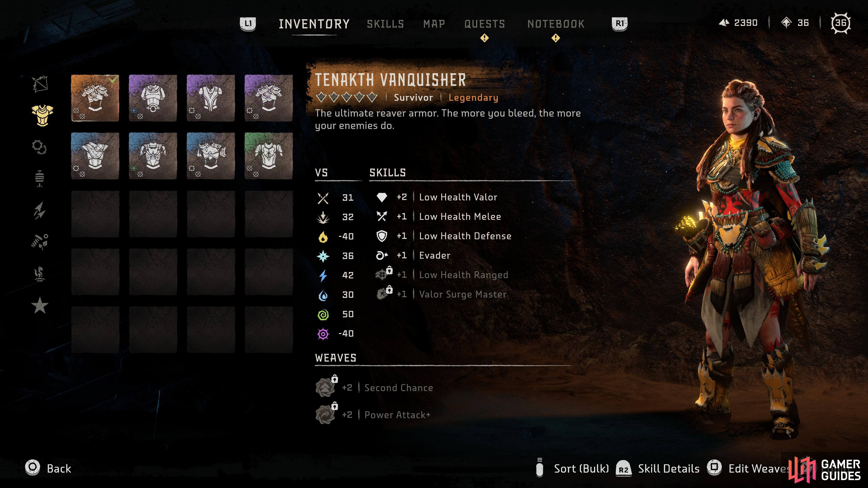Select the equipped Tenakth Vanquisher orange outfit
The height and width of the screenshot is (488, 868).
pos(95,98)
